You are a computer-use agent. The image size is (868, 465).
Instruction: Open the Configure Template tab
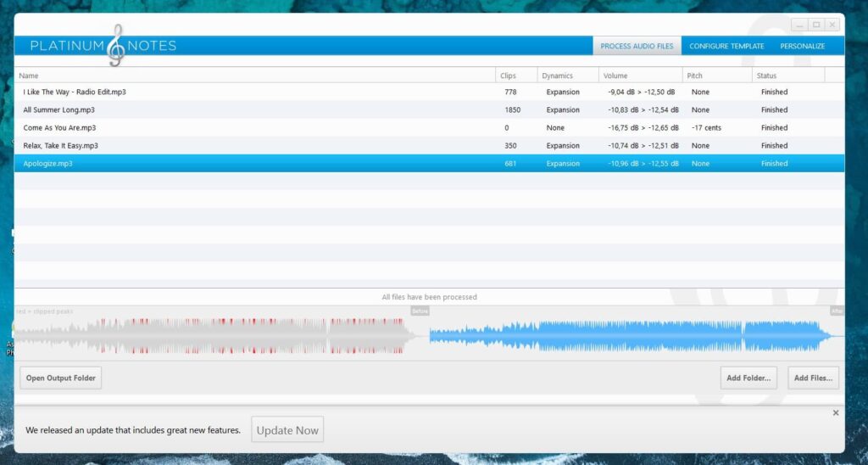click(726, 46)
